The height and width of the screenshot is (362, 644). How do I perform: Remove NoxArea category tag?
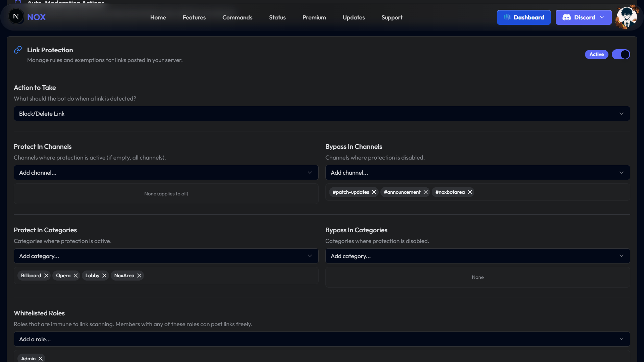pos(139,276)
